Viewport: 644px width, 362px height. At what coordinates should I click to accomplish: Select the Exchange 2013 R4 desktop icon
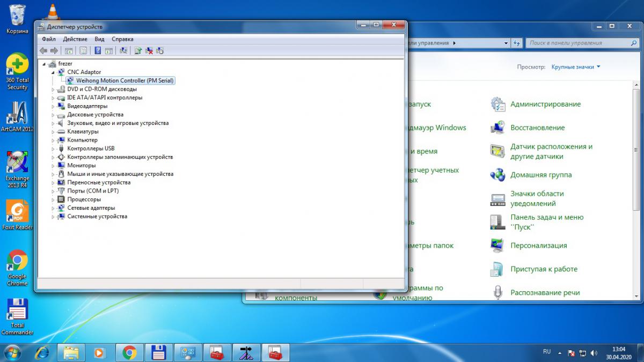point(17,169)
